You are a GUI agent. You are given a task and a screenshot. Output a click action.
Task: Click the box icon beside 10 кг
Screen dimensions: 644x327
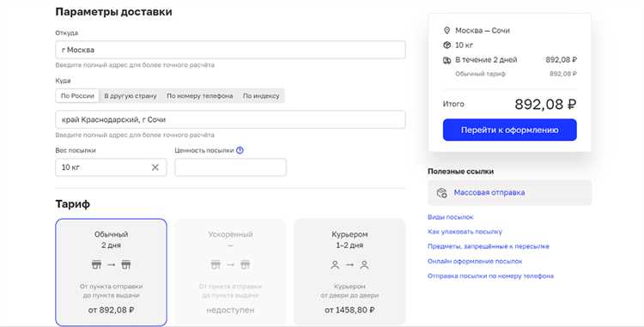pos(447,45)
